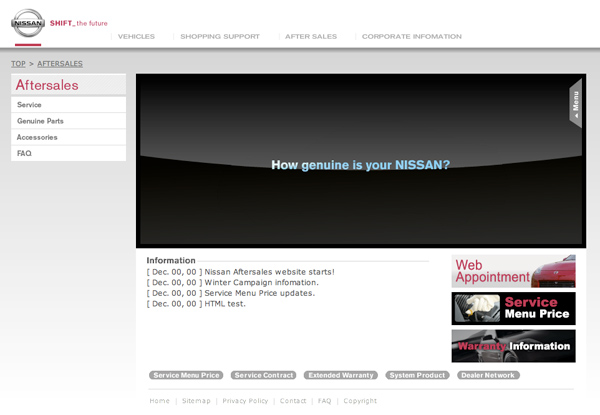Open the Web Appointment banner
Image resolution: width=600 pixels, height=415 pixels.
pyautogui.click(x=513, y=271)
